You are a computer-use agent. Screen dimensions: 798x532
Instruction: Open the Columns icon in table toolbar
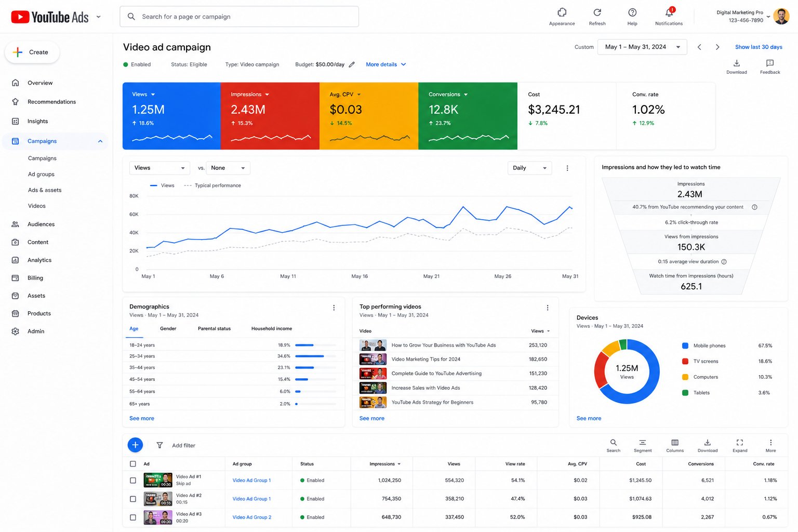(x=675, y=443)
